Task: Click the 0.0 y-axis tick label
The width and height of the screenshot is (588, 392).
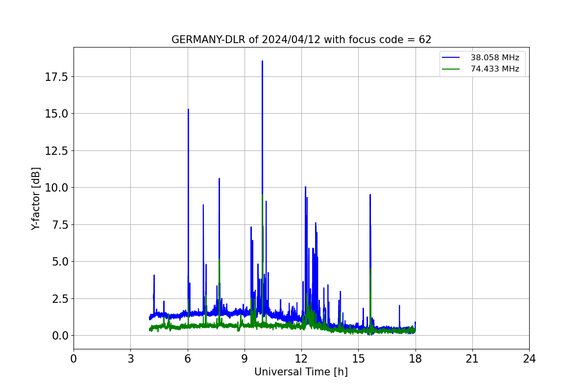Action: 60,336
